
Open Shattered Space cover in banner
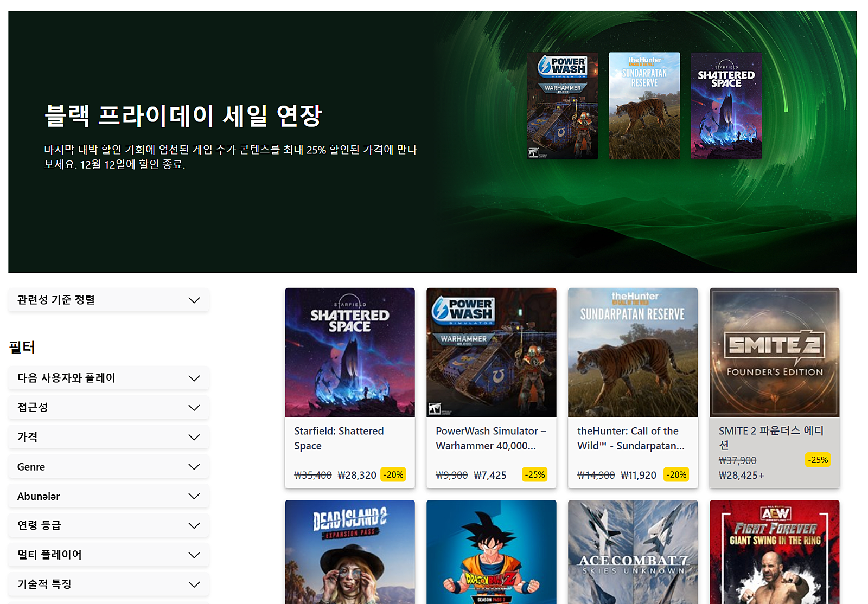(x=726, y=106)
